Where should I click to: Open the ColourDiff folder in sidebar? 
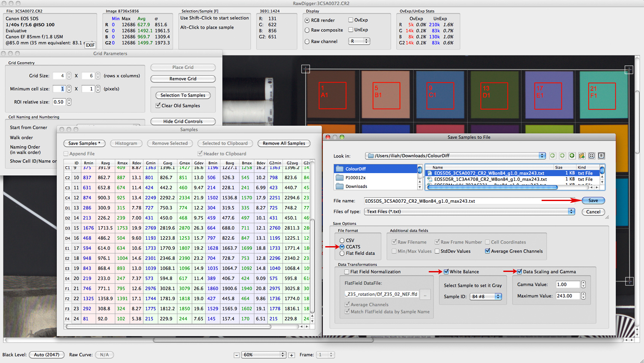tap(355, 169)
